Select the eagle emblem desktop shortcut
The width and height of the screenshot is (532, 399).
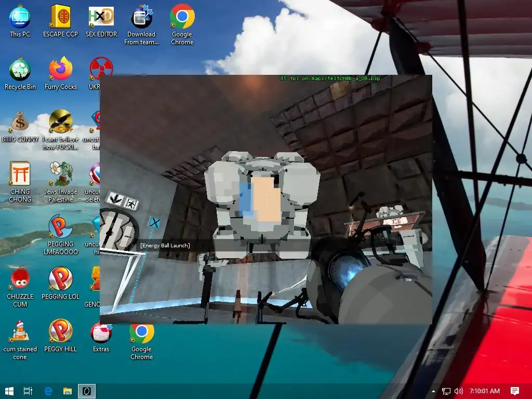click(60, 129)
